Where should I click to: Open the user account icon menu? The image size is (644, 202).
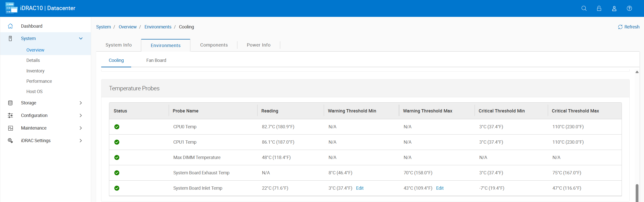(x=614, y=8)
